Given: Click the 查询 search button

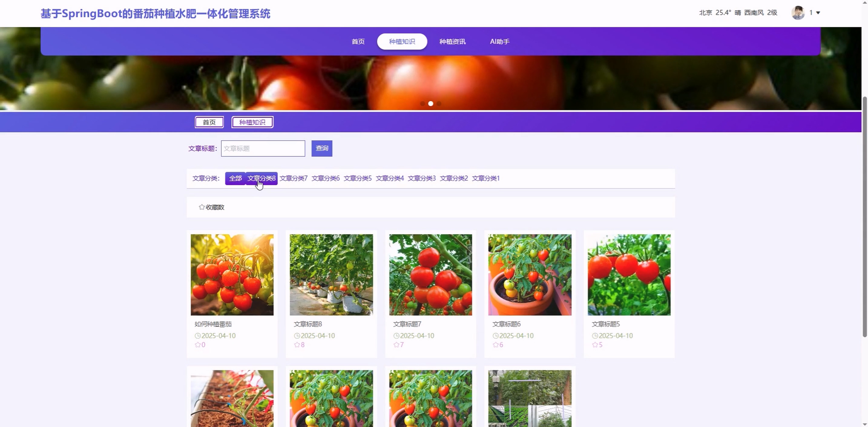Looking at the screenshot, I should [x=321, y=148].
